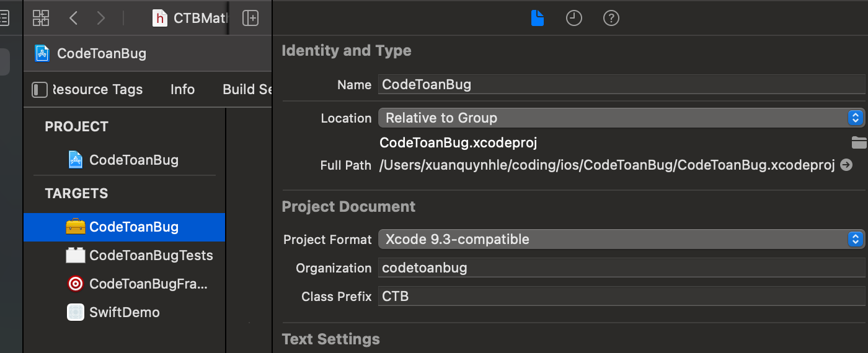Click the TARGETS section header
868x353 pixels.
(76, 194)
